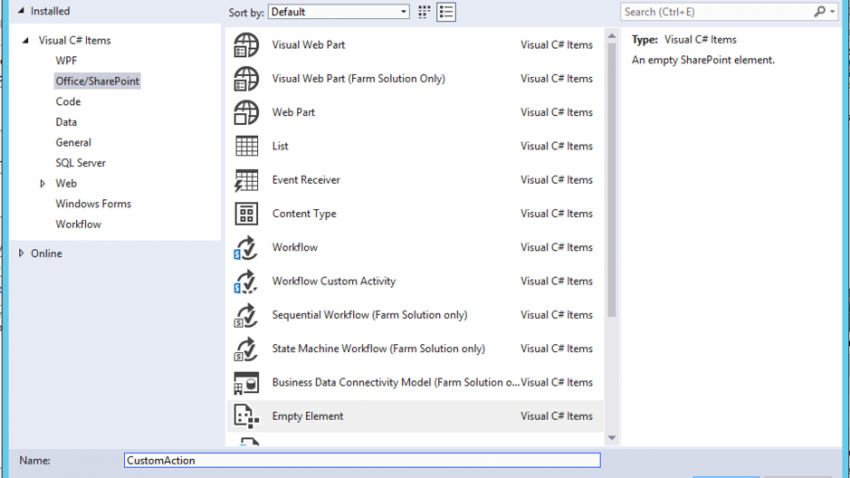Click the 'Workflow Custom Activity' template name
Screen dimensions: 850x478
(x=334, y=281)
